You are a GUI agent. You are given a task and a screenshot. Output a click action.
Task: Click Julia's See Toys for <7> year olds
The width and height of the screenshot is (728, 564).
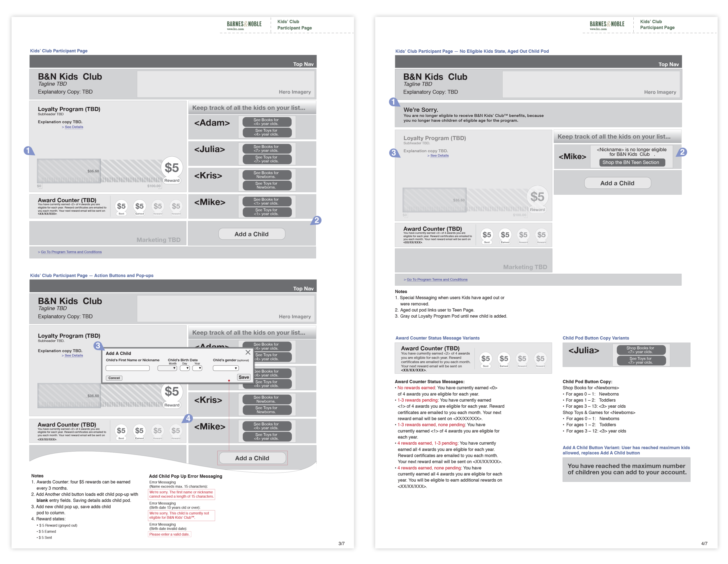267,159
